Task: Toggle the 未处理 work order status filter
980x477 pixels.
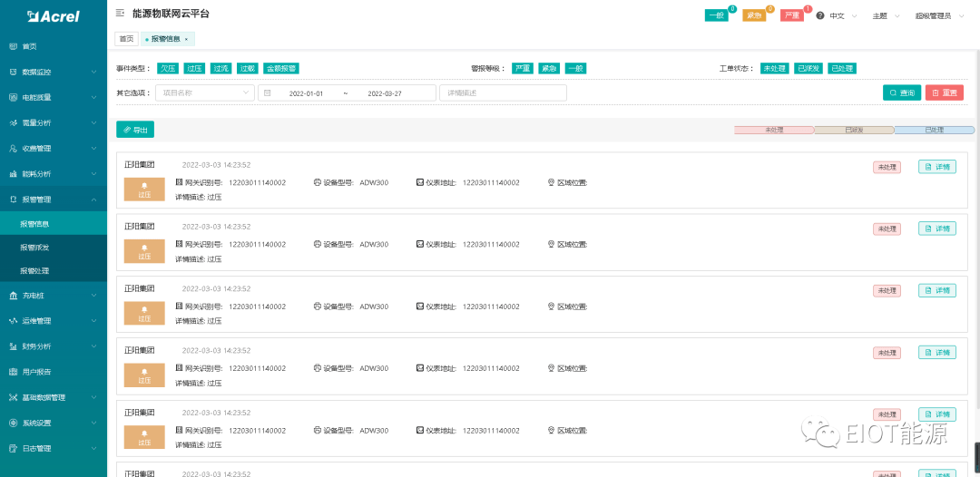Action: pos(774,68)
